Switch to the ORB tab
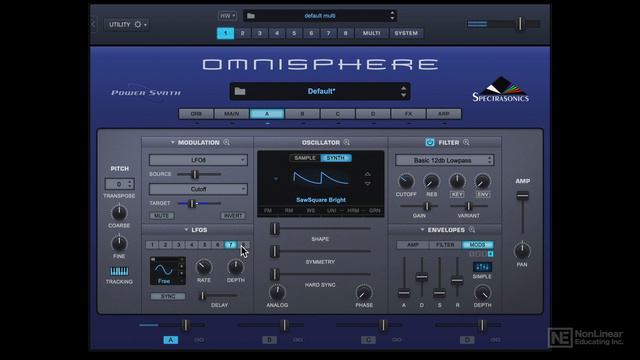640x360 pixels. pyautogui.click(x=196, y=114)
